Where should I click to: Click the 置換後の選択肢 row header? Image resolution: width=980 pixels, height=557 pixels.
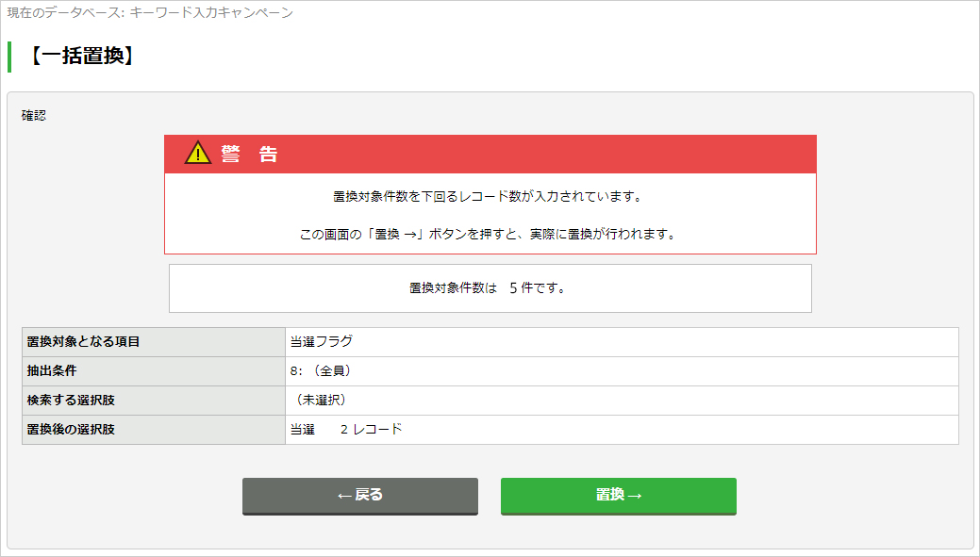point(154,430)
